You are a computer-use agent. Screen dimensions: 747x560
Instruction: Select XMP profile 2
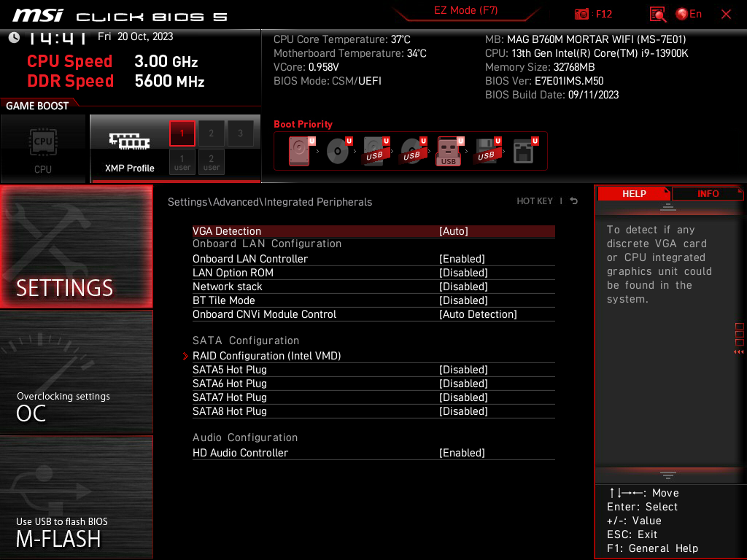pos(211,133)
